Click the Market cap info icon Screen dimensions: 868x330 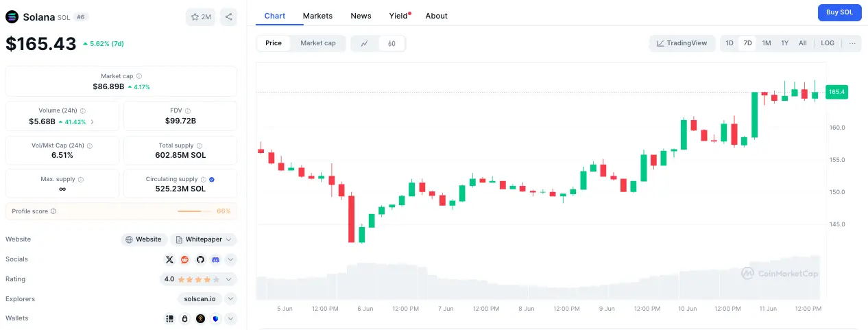click(139, 76)
